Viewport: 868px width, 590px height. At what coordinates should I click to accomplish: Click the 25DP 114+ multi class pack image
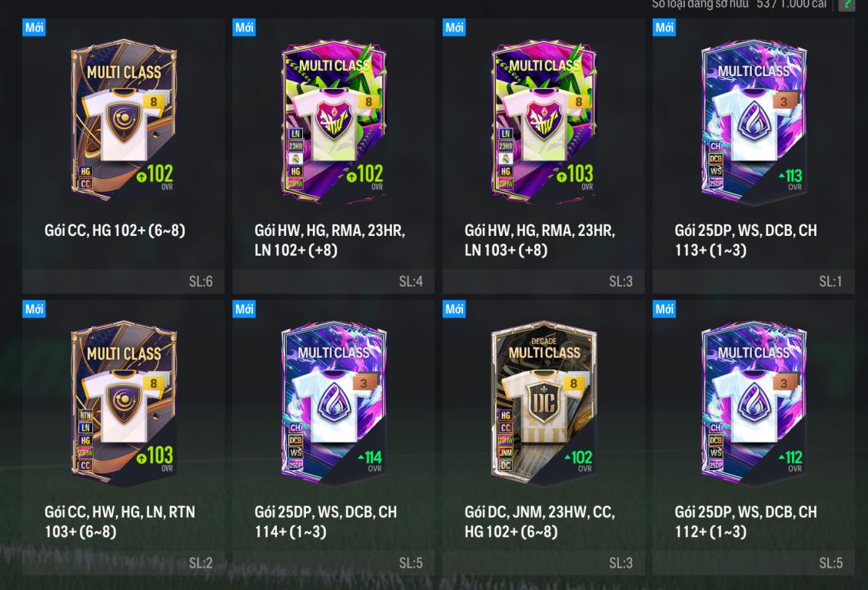click(334, 403)
